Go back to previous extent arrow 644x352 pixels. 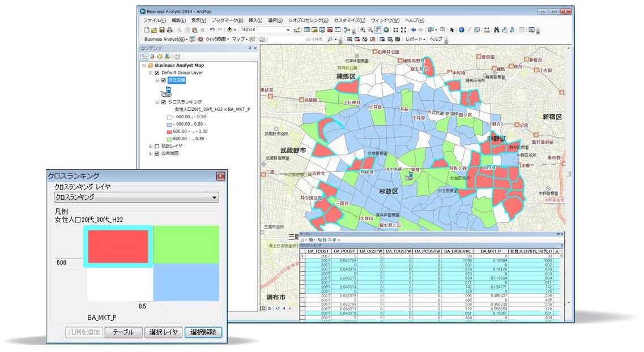(x=413, y=30)
